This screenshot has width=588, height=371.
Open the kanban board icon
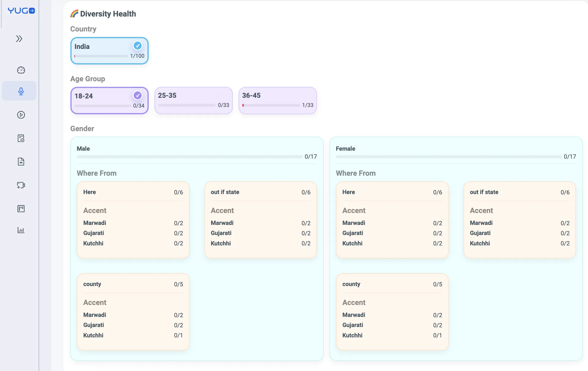tap(20, 208)
